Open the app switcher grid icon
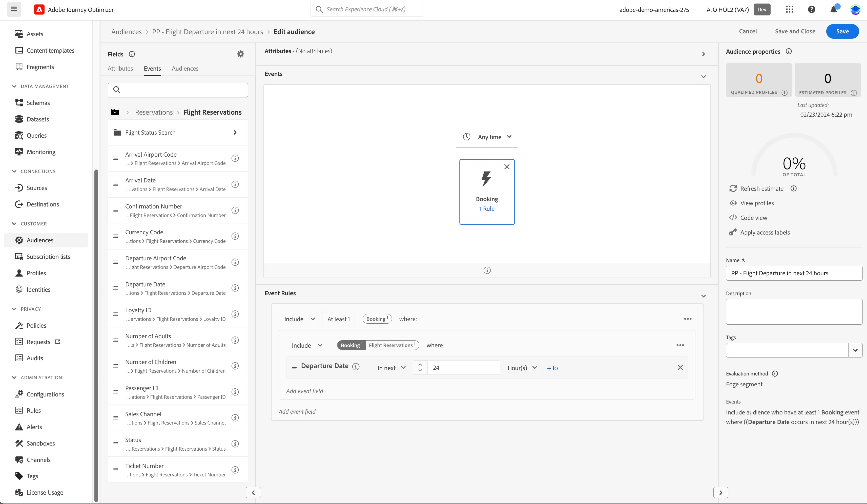Viewport: 867px width, 504px height. [x=790, y=9]
